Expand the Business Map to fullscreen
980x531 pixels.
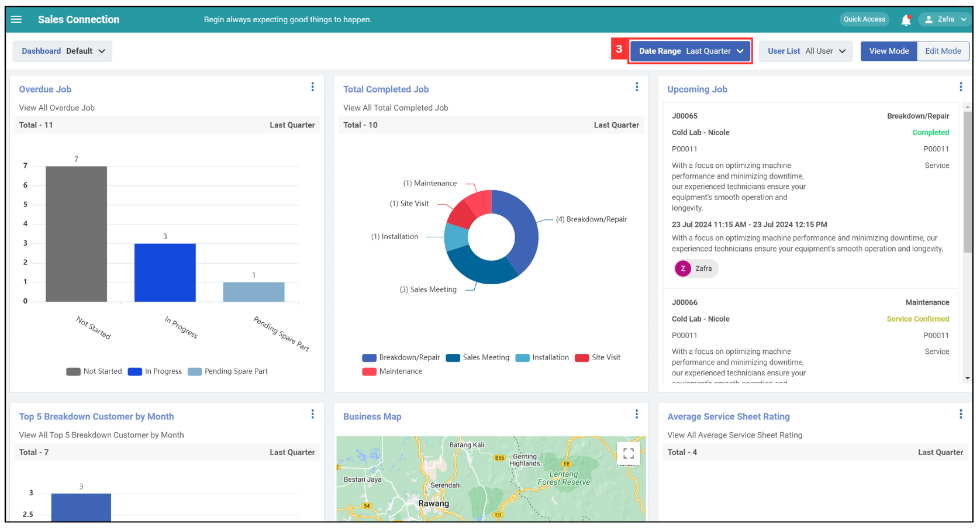[629, 453]
